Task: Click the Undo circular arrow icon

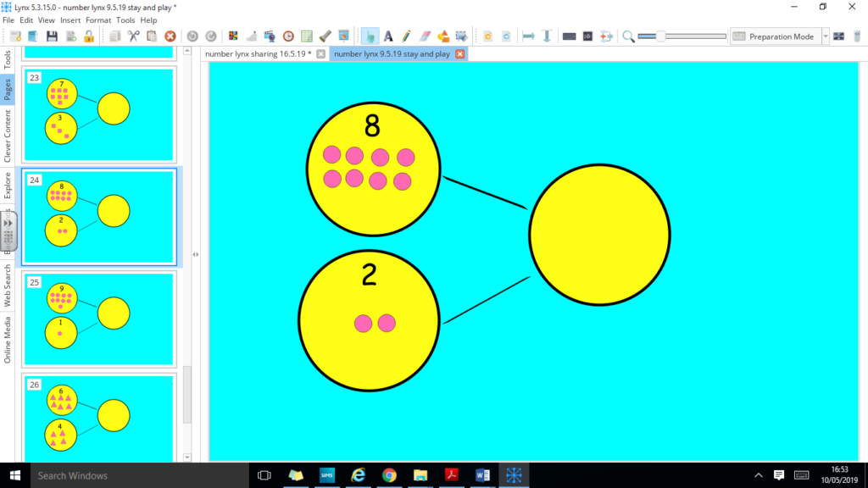Action: coord(192,36)
